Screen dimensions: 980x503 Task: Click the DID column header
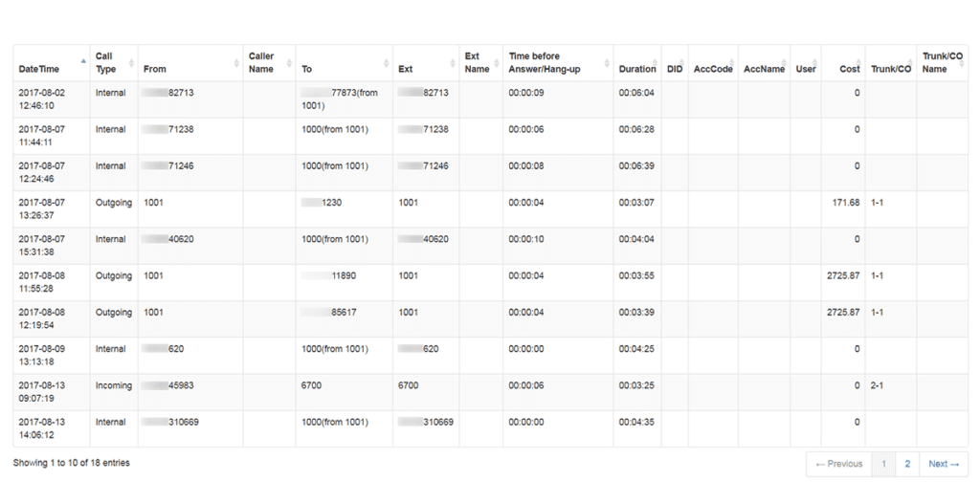click(674, 69)
